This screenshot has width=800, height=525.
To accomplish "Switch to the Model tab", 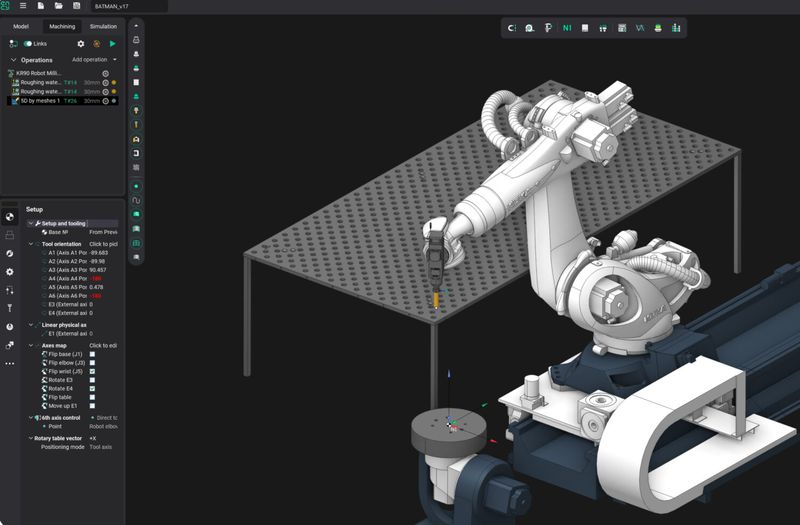I will 21,27.
